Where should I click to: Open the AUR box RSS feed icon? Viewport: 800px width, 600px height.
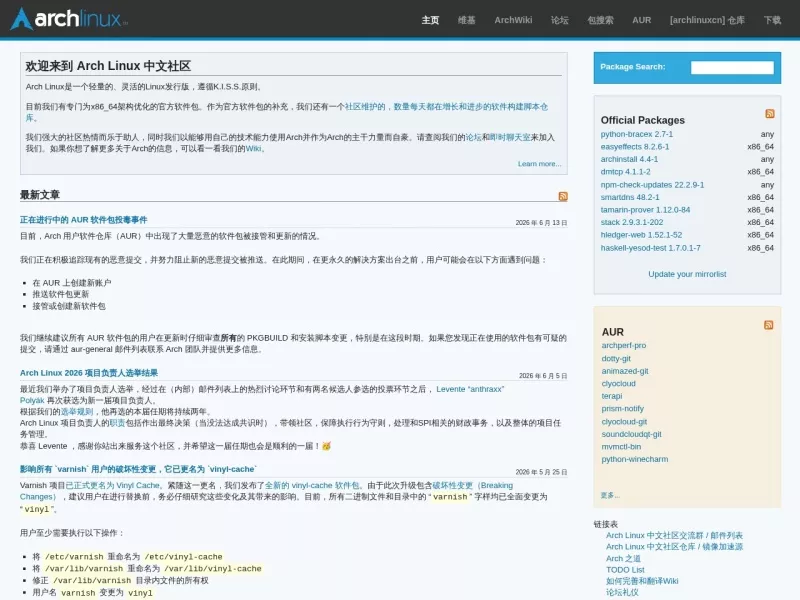coord(768,325)
